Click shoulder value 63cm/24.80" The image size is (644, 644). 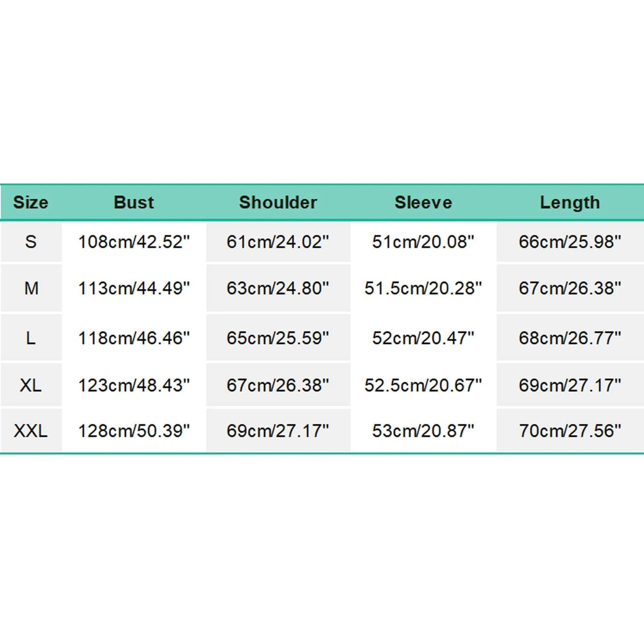pyautogui.click(x=278, y=288)
